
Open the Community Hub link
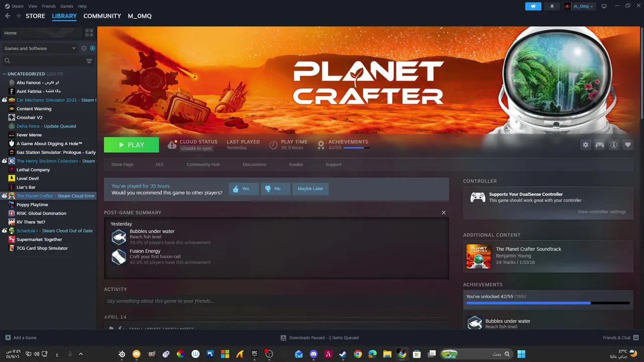(x=203, y=164)
